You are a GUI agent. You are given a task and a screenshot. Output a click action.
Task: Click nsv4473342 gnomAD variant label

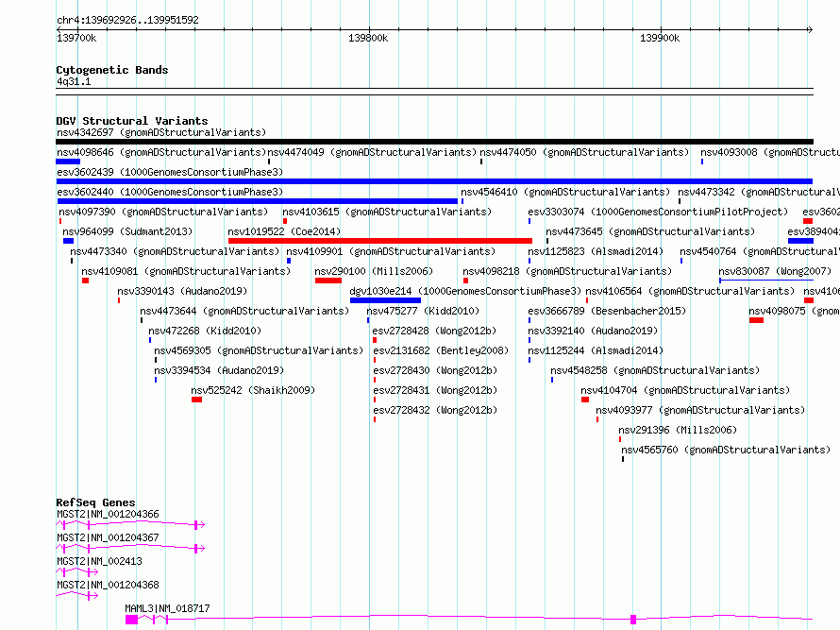[x=759, y=192]
